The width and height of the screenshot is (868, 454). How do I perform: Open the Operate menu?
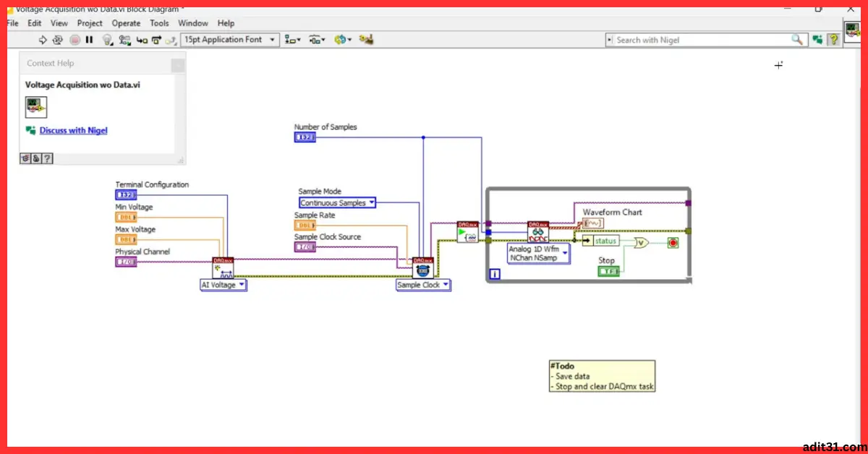tap(126, 23)
